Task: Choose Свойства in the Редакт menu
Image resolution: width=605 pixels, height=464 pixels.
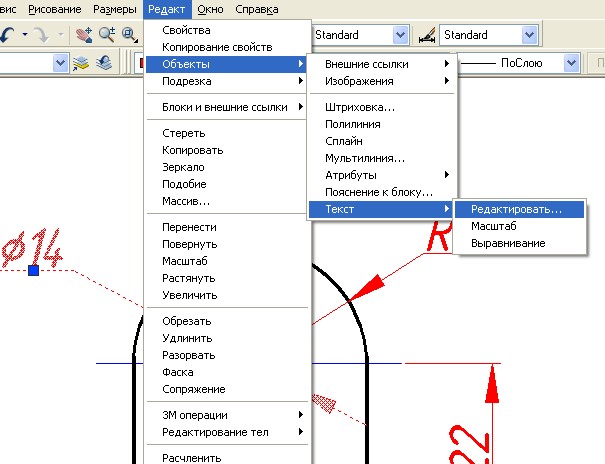Action: (x=228, y=30)
